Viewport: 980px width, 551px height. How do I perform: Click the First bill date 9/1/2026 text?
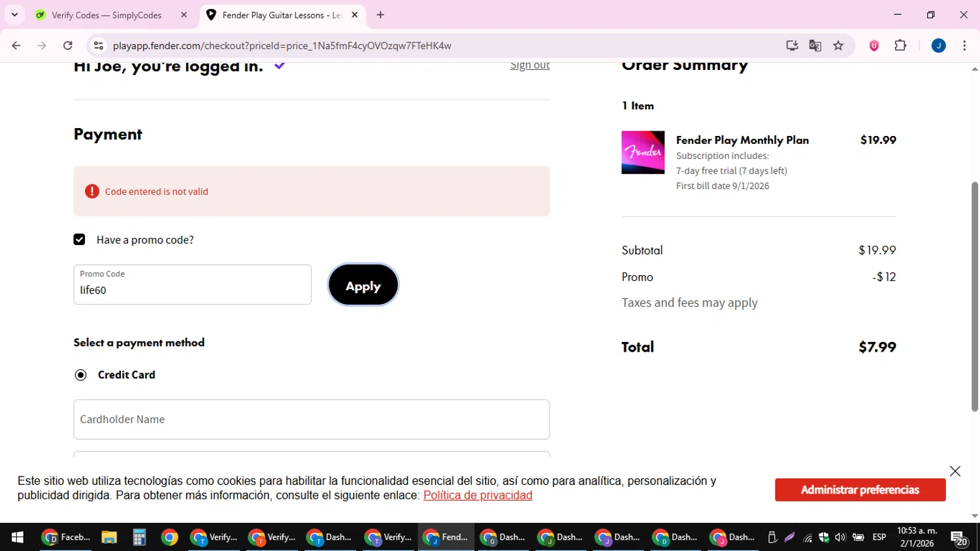click(x=723, y=186)
